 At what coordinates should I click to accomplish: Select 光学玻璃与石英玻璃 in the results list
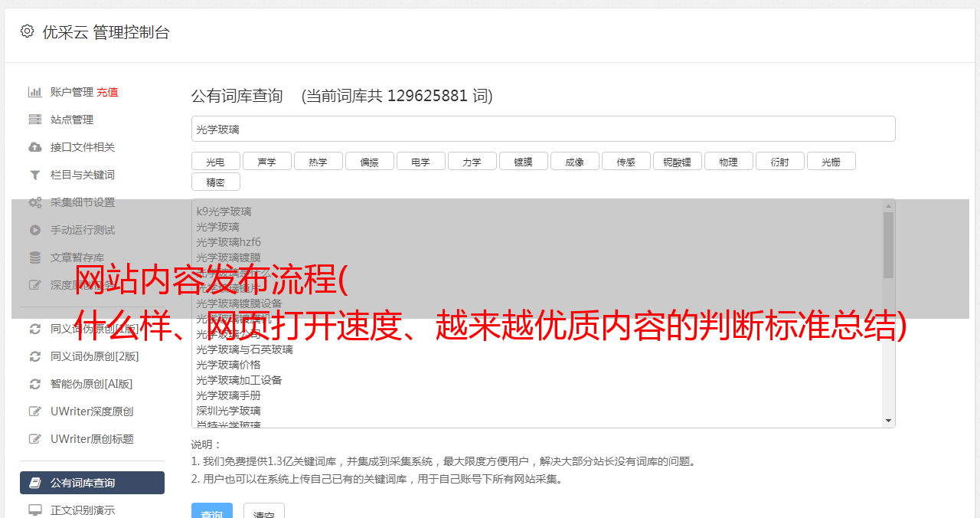[x=244, y=349]
